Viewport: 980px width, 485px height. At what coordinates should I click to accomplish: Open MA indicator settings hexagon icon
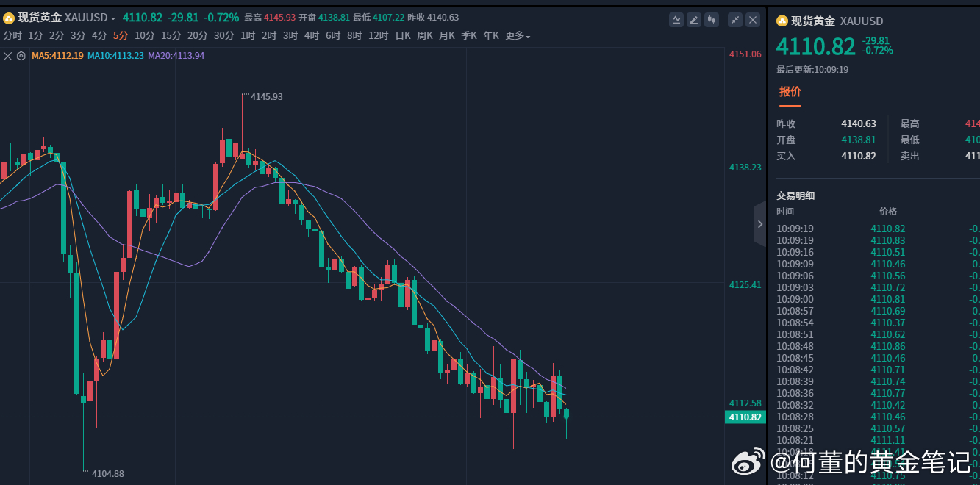21,55
